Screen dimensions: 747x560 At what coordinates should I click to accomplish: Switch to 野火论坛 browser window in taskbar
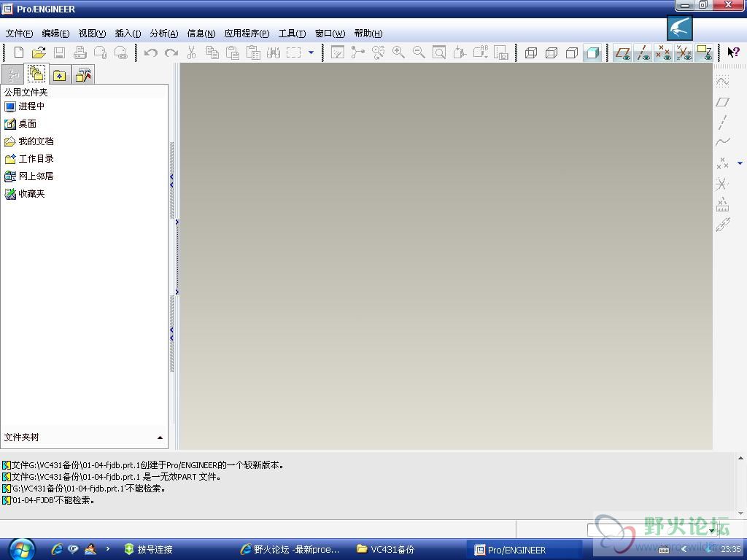point(290,550)
